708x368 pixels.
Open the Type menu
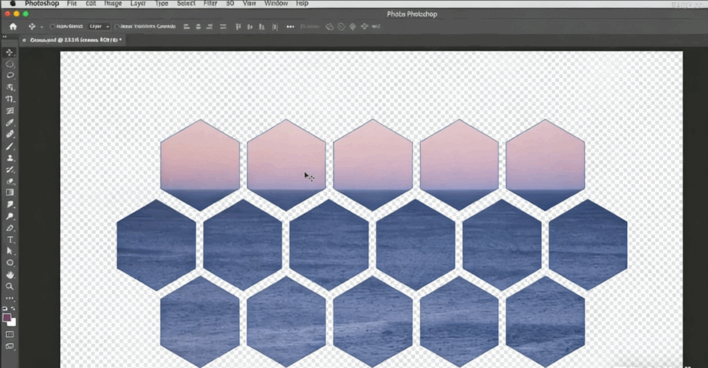click(x=162, y=3)
